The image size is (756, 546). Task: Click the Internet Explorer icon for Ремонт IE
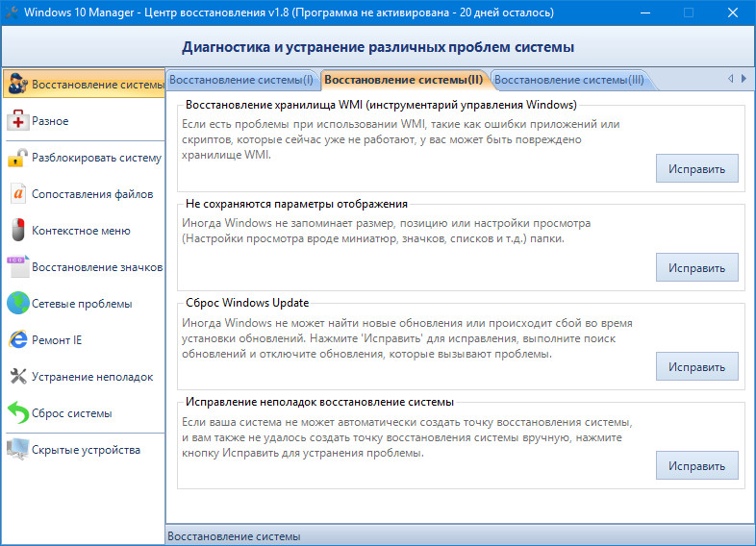pyautogui.click(x=18, y=339)
